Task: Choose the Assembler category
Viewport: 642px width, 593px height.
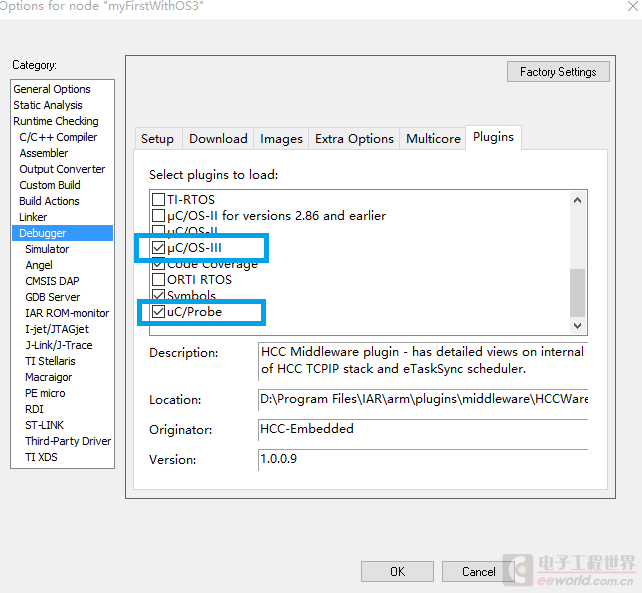Action: [44, 153]
